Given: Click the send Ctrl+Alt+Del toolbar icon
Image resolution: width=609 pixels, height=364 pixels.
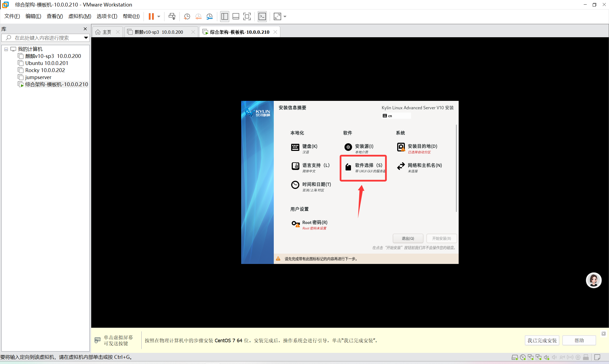Looking at the screenshot, I should pos(172,17).
